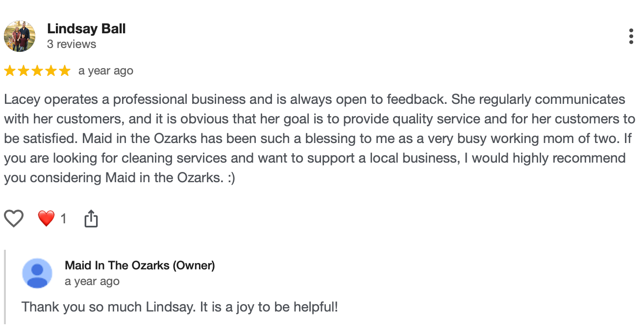Click the 'a year ago' review timestamp
Screen dimensions: 644x335
click(x=105, y=71)
